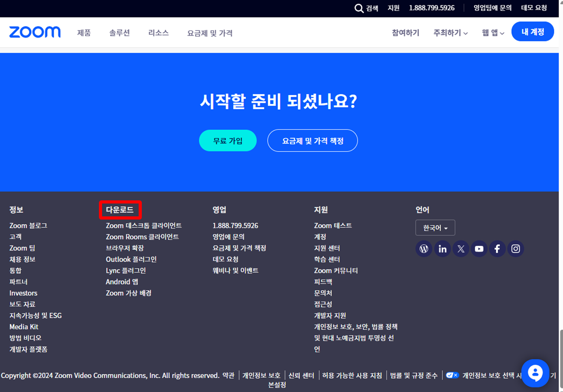Viewport: 563px width, 392px height.
Task: Open the 신뢰 센터 link
Action: coord(301,375)
